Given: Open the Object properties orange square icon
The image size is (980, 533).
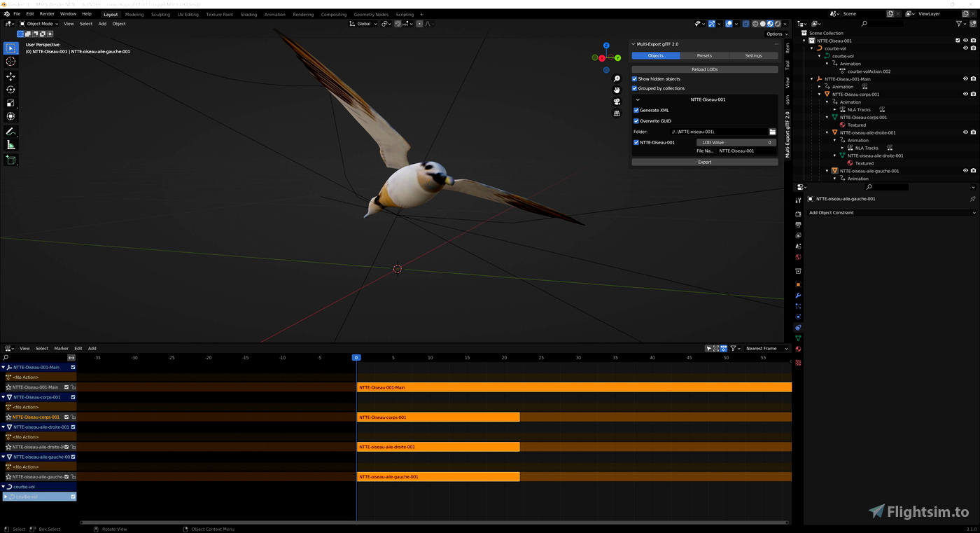Looking at the screenshot, I should [798, 284].
